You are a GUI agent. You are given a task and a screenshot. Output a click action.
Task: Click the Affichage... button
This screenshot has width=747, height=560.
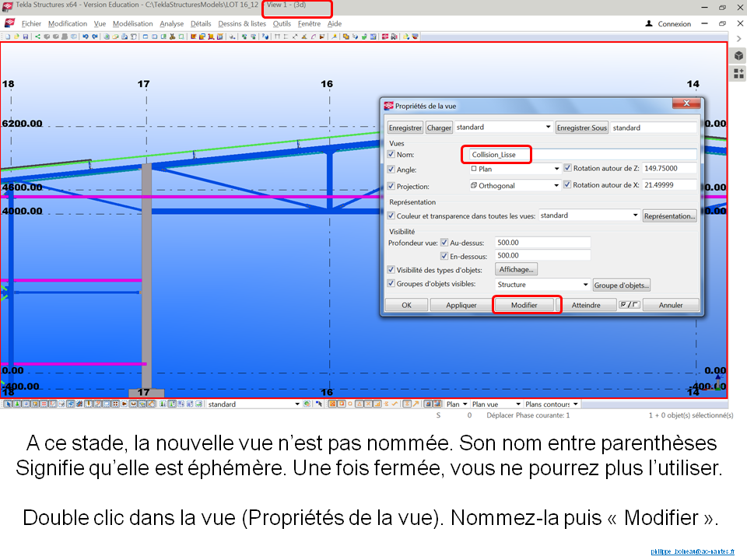[x=516, y=269]
